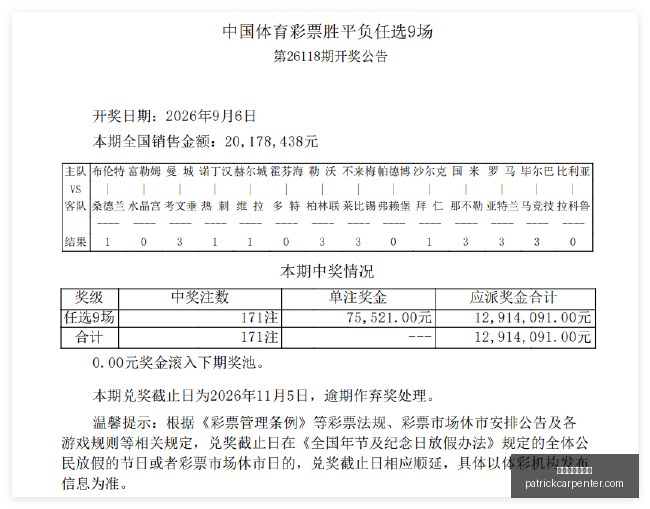The height and width of the screenshot is (509, 650).
Task: Select away team 考文垂
Action: click(180, 206)
